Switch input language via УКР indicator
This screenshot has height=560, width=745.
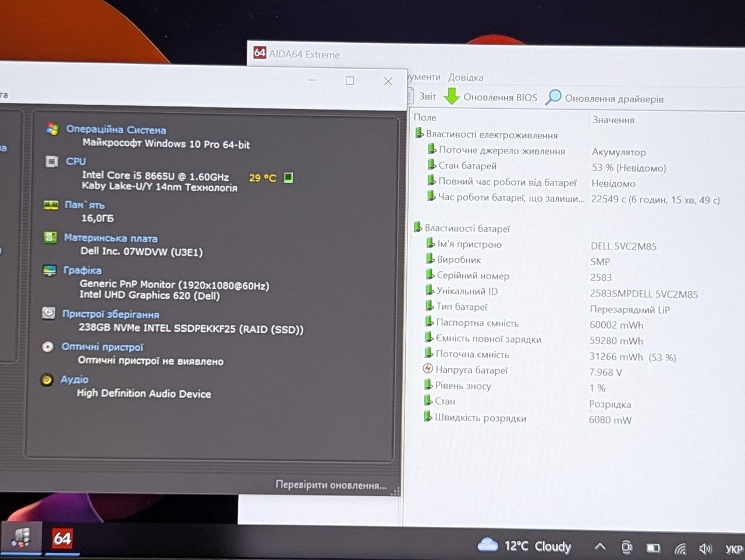point(733,549)
